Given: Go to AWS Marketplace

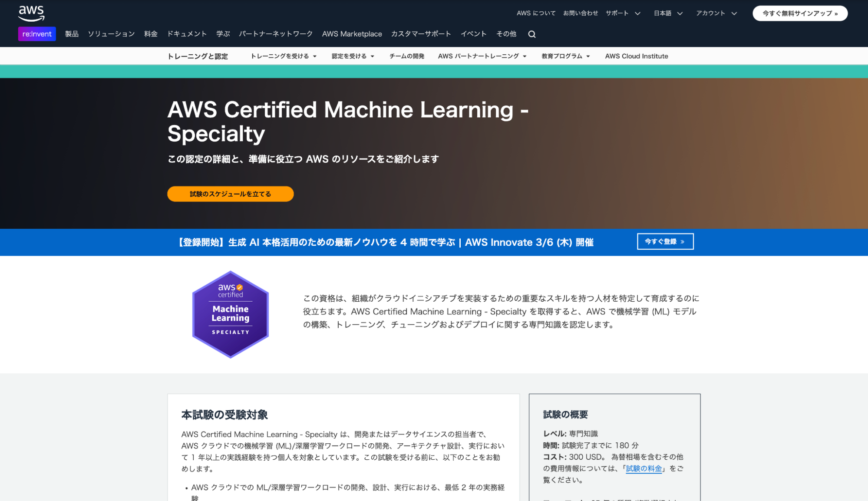Looking at the screenshot, I should (352, 34).
